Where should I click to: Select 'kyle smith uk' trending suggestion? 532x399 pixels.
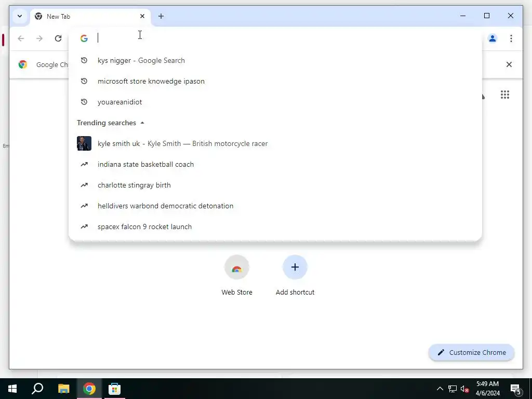pos(275,143)
